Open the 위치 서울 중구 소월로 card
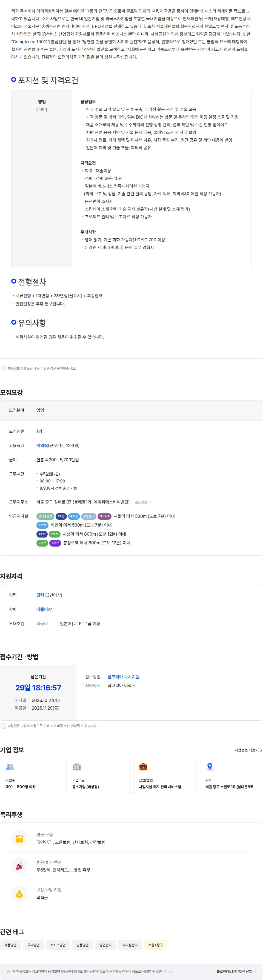The height and width of the screenshot is (980, 263). tap(231, 776)
